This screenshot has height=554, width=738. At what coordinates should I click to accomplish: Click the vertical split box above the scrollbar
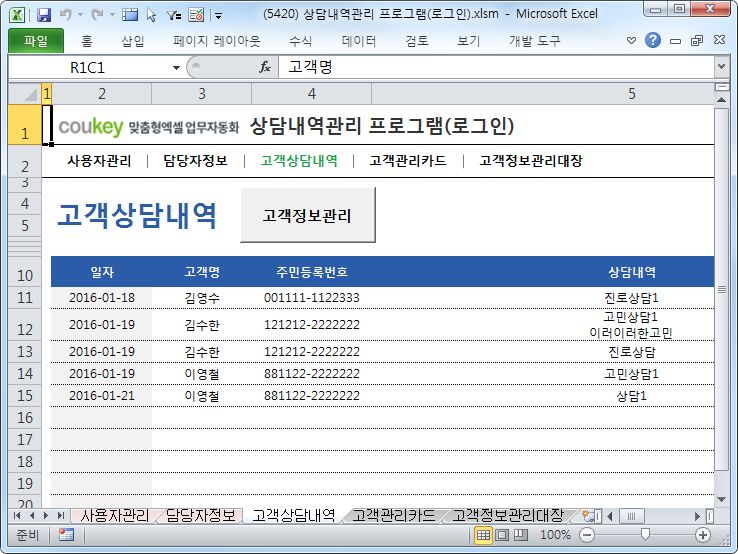point(721,87)
